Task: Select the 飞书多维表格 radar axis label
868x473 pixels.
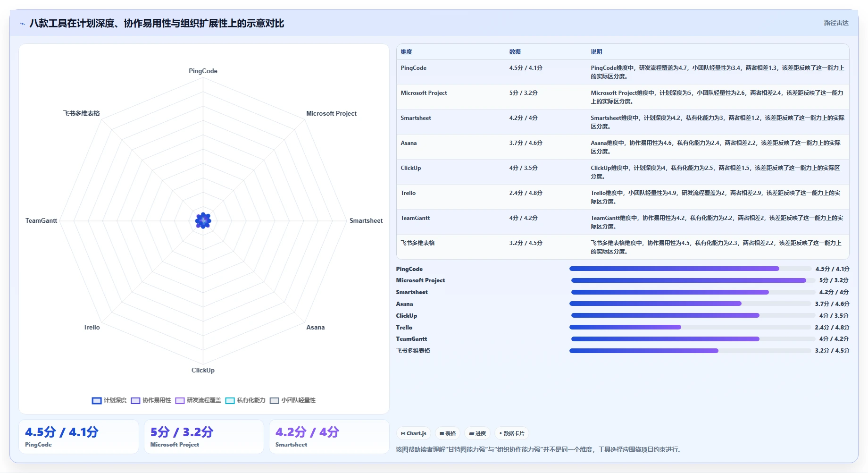Action: coord(81,113)
